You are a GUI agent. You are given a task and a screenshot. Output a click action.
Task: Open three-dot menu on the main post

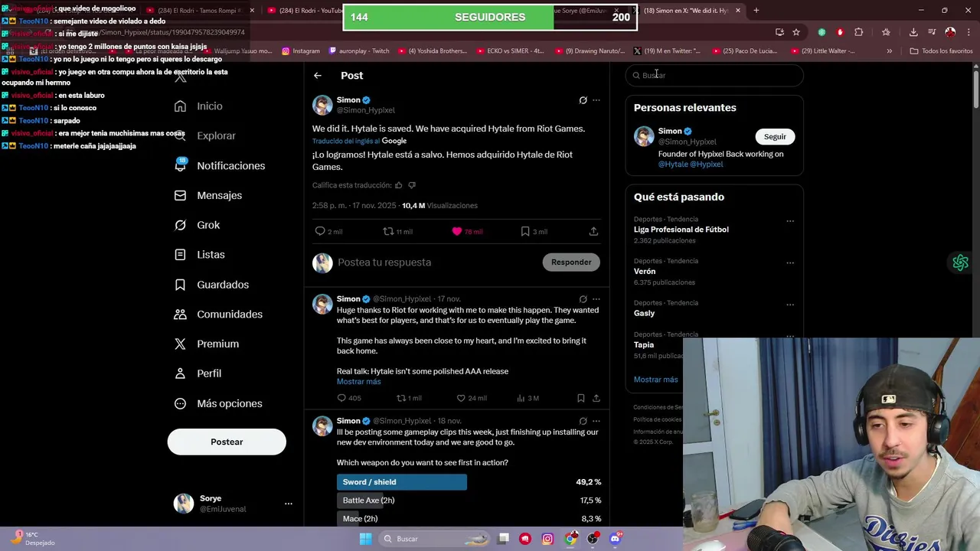click(596, 100)
